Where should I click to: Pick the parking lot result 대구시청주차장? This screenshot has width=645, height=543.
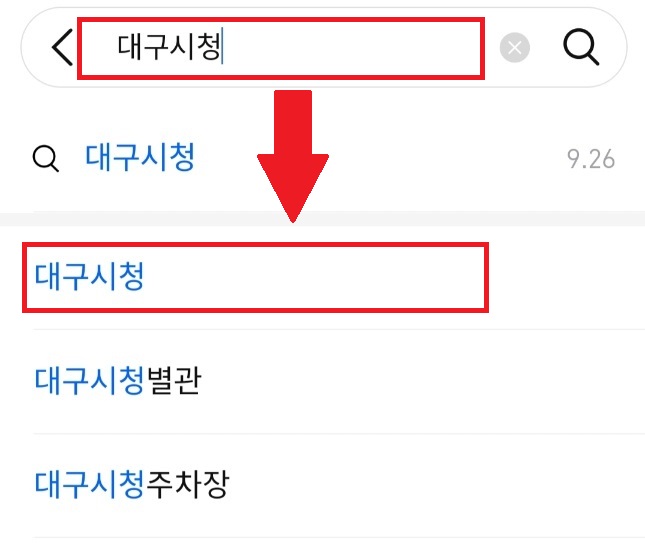(132, 485)
